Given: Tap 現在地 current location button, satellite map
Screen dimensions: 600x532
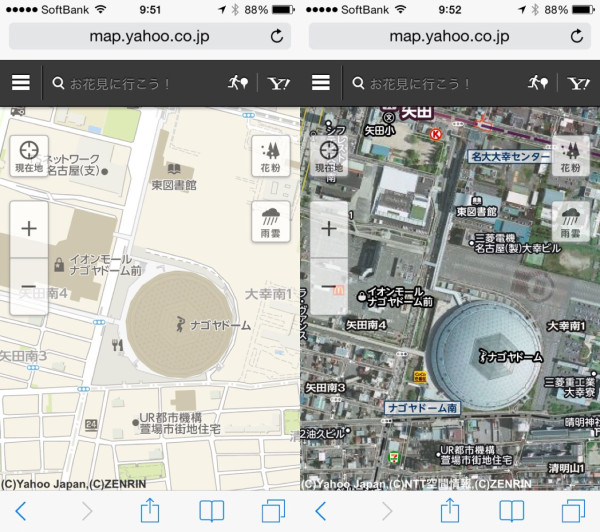Looking at the screenshot, I should [329, 156].
